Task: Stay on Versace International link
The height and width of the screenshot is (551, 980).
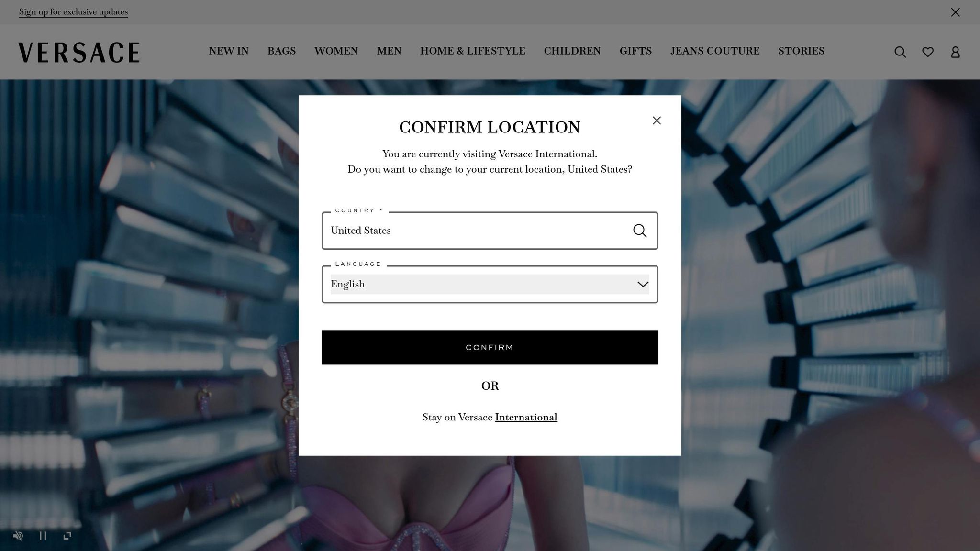Action: pos(526,417)
